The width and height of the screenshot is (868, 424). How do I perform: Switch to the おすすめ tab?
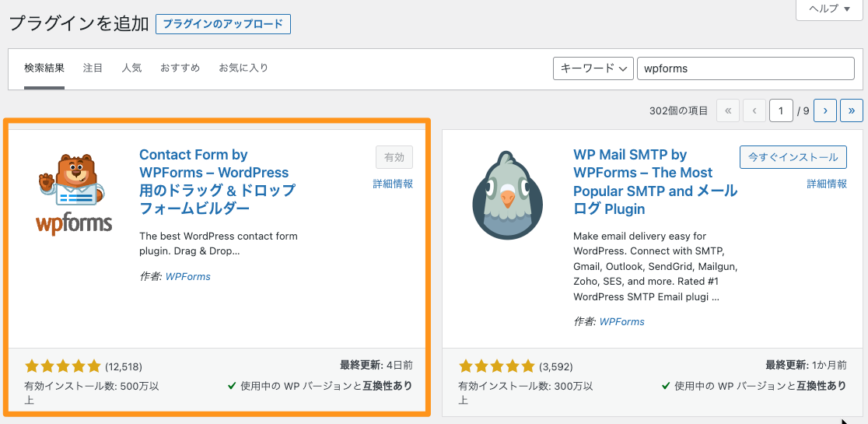(x=180, y=68)
